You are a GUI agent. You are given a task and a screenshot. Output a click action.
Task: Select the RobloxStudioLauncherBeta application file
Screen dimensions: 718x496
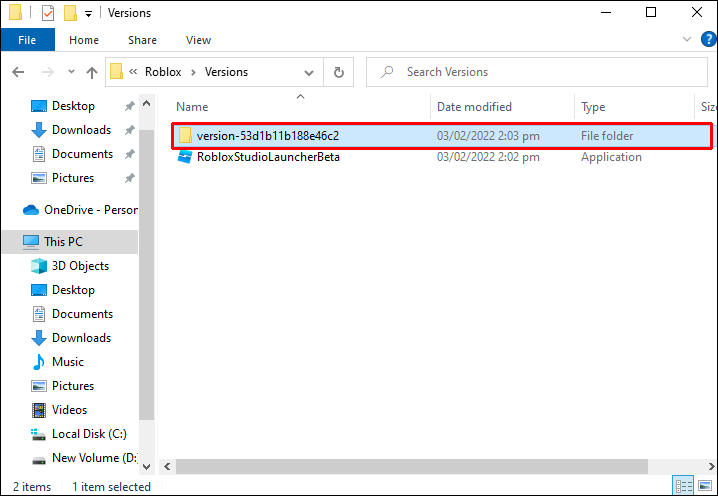click(x=268, y=157)
